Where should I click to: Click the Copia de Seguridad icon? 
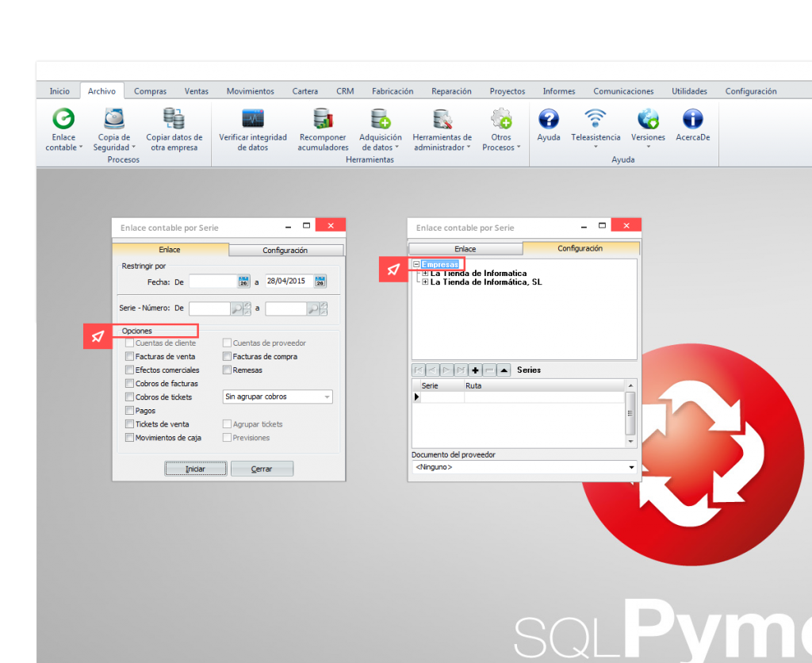click(114, 120)
